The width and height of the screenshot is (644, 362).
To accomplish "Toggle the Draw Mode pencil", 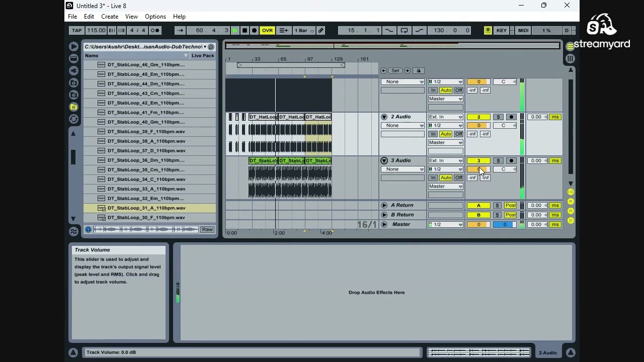I will (x=321, y=31).
